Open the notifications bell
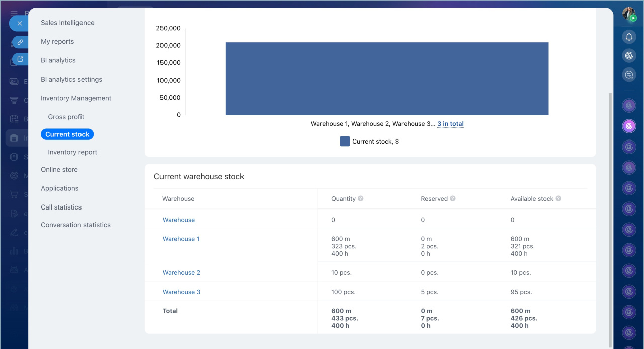Image resolution: width=644 pixels, height=349 pixels. point(629,37)
